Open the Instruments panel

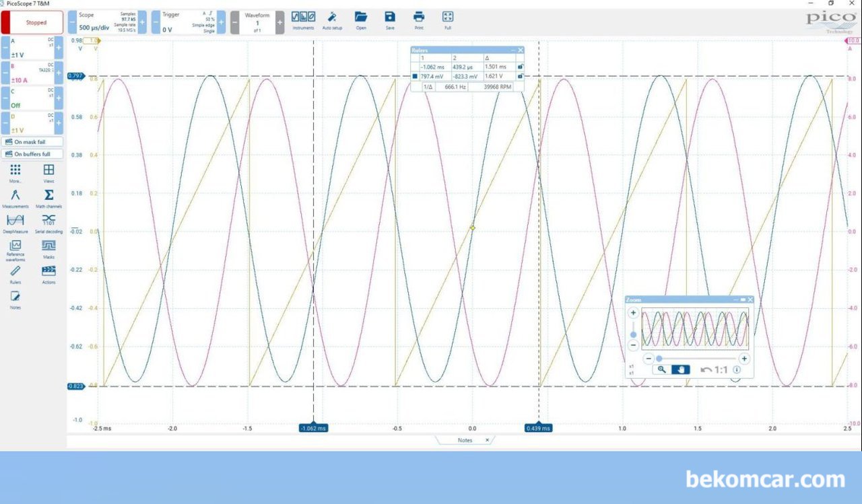click(303, 20)
